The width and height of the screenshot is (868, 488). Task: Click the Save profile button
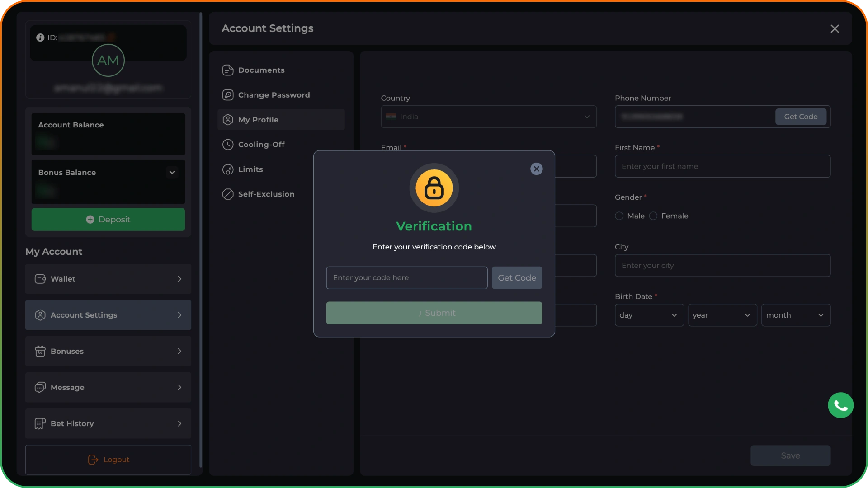coord(790,455)
